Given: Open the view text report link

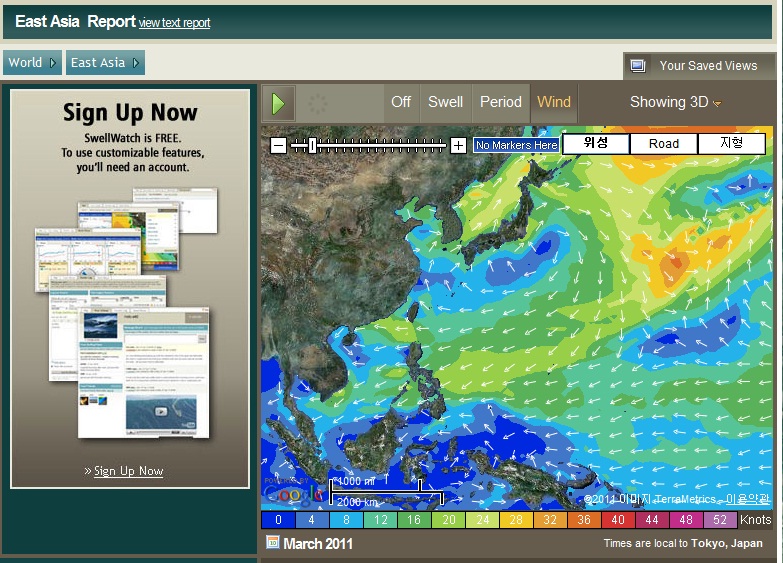Looking at the screenshot, I should pos(174,23).
